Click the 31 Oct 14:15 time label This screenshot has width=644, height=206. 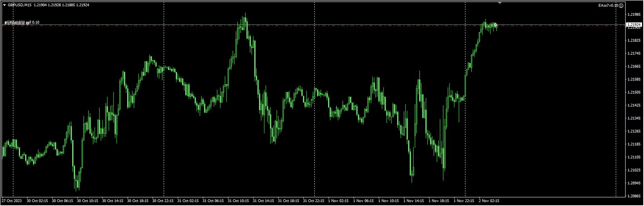click(263, 201)
